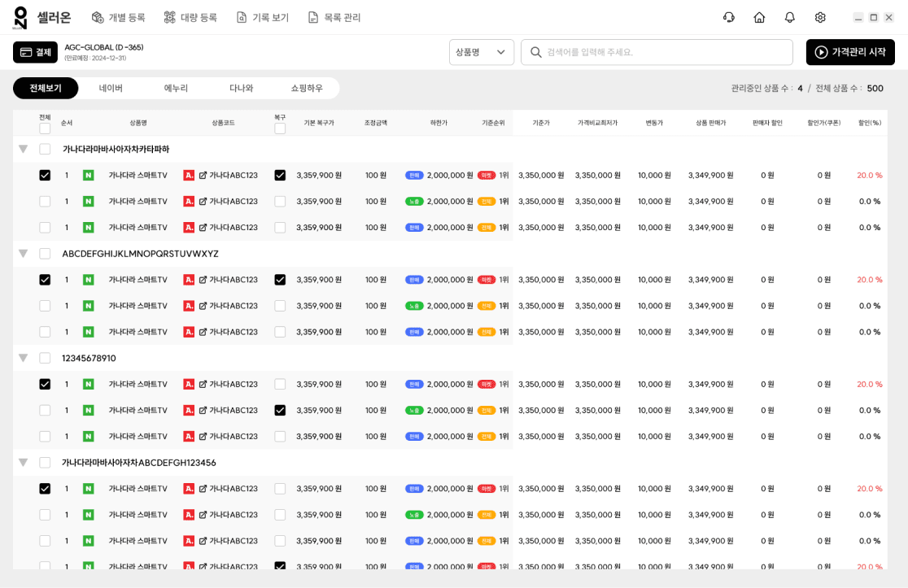The width and height of the screenshot is (908, 588).
Task: Open notifications via the bell icon
Action: point(789,16)
